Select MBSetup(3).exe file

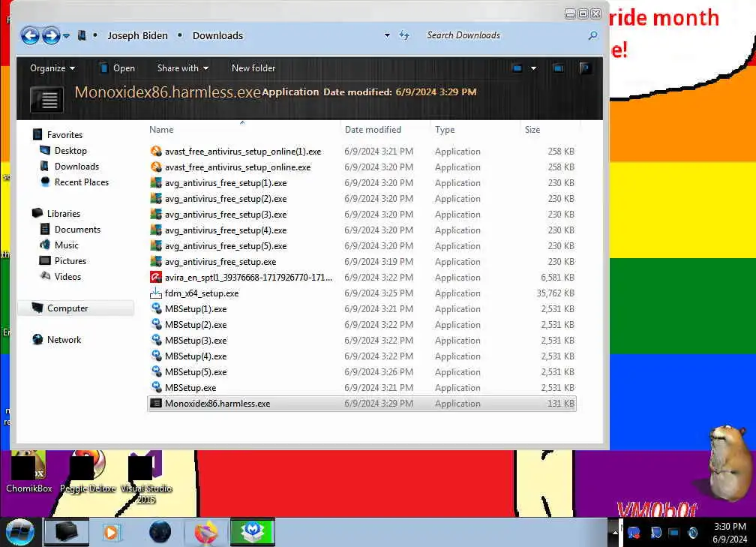[196, 341]
